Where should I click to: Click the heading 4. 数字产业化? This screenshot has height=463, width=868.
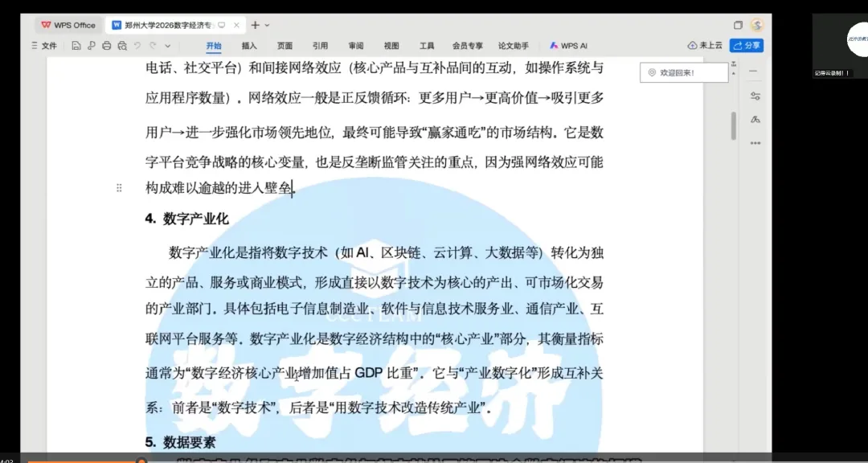point(187,219)
